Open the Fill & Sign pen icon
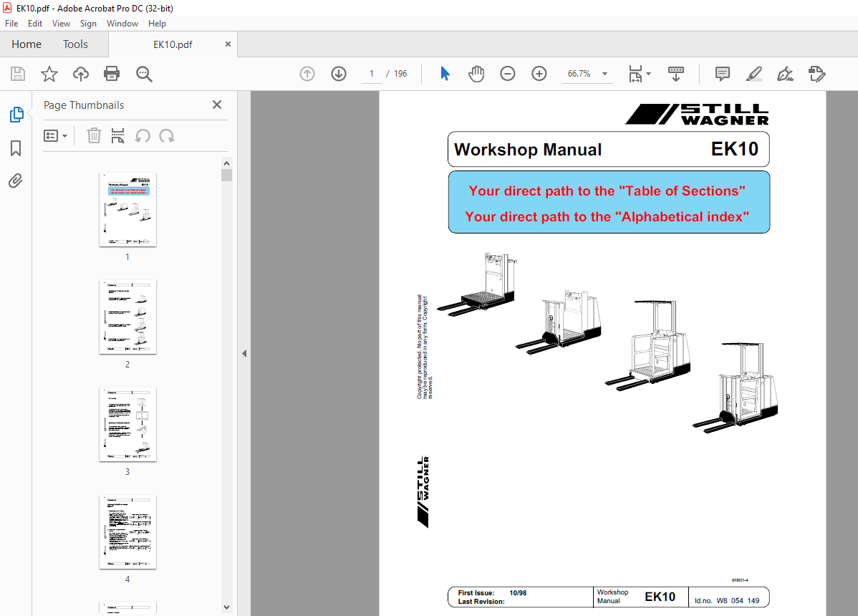Image resolution: width=858 pixels, height=616 pixels. point(785,74)
